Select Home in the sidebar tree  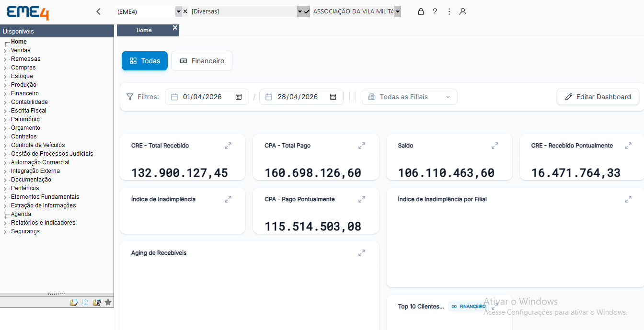[x=19, y=42]
